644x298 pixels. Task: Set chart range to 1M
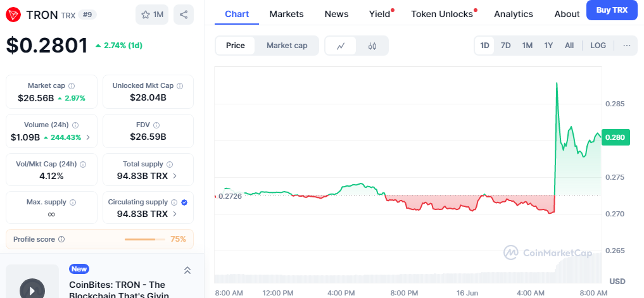pyautogui.click(x=527, y=46)
